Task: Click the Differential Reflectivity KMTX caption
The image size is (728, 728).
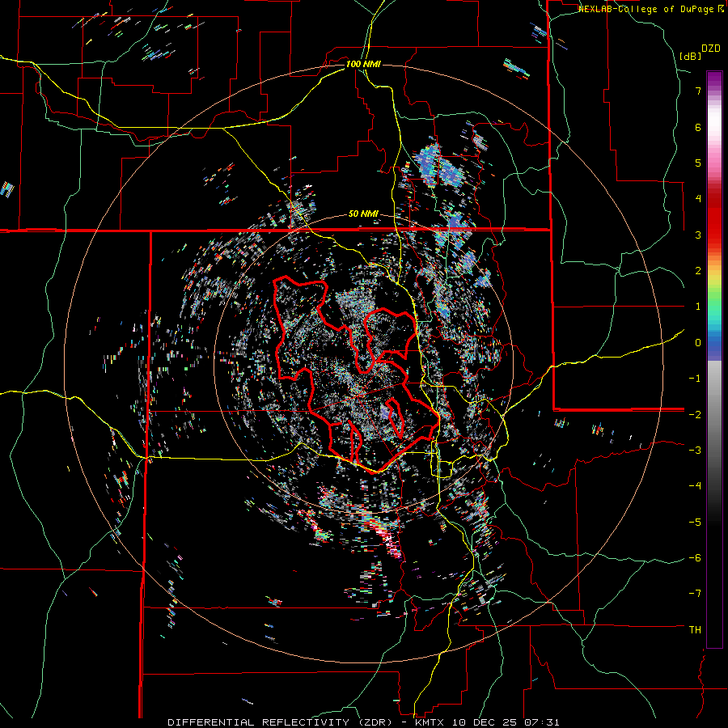Action: click(x=363, y=722)
